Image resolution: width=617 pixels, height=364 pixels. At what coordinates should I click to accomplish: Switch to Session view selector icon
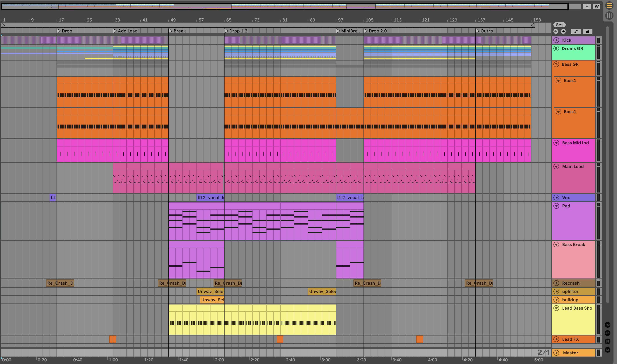[609, 16]
